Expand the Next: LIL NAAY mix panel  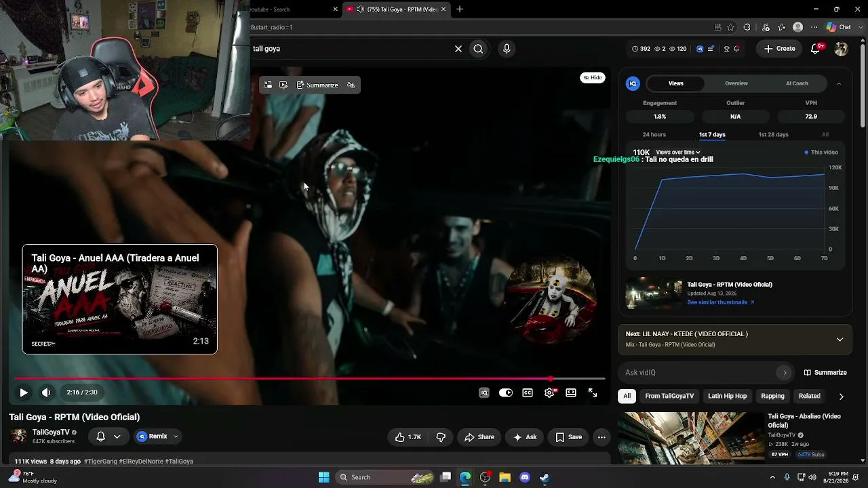point(840,340)
